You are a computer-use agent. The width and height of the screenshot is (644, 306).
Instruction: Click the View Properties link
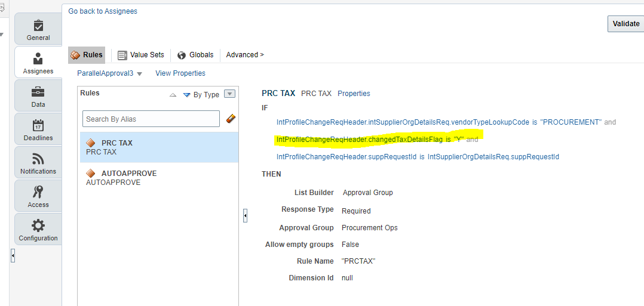pos(180,73)
